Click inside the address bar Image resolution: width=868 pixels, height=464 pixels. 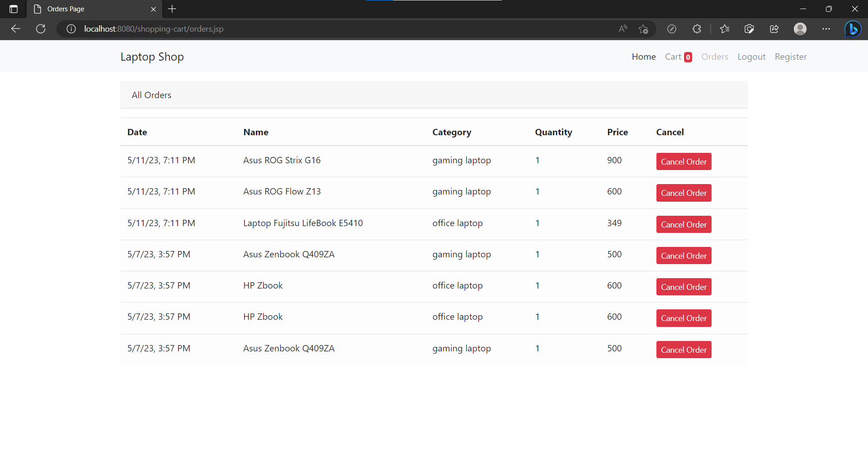point(316,29)
